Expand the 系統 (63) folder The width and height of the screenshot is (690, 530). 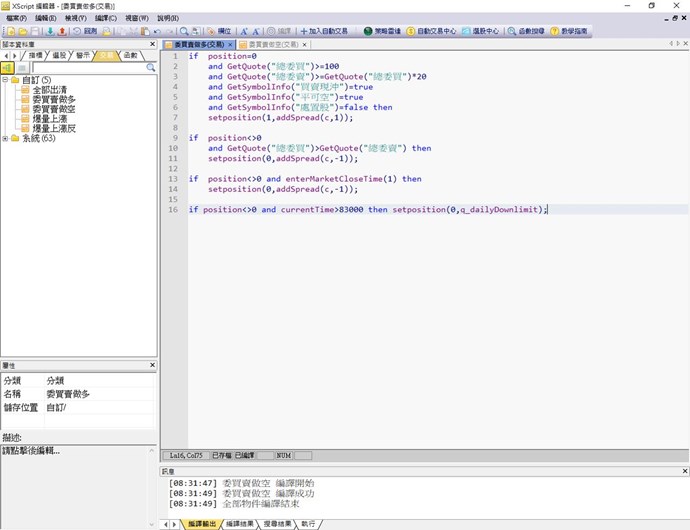pos(5,138)
